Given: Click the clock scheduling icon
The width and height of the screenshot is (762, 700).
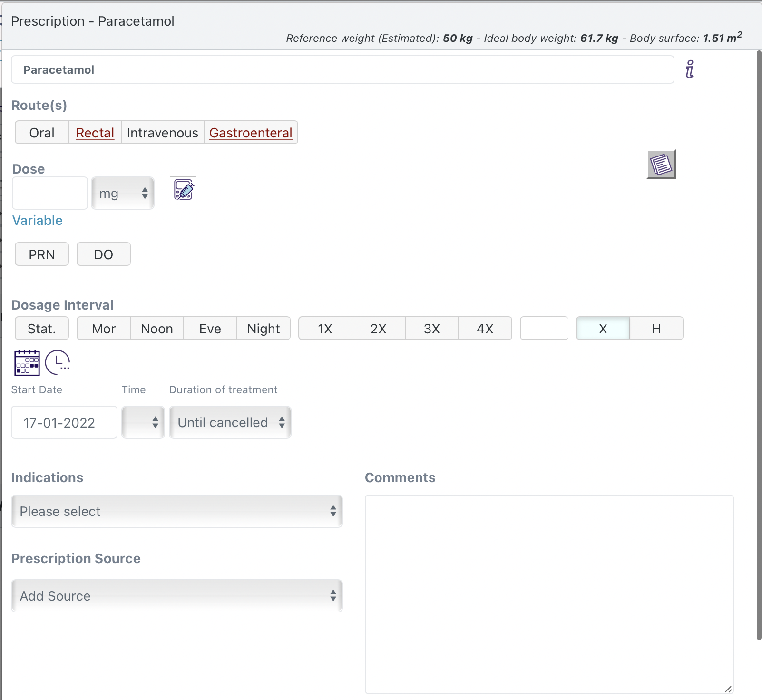Looking at the screenshot, I should [57, 362].
